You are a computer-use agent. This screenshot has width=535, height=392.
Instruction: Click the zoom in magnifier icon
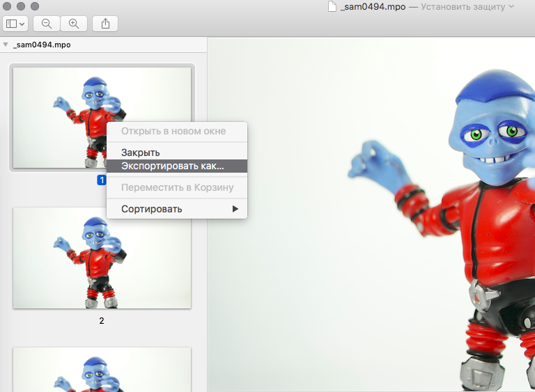(74, 24)
